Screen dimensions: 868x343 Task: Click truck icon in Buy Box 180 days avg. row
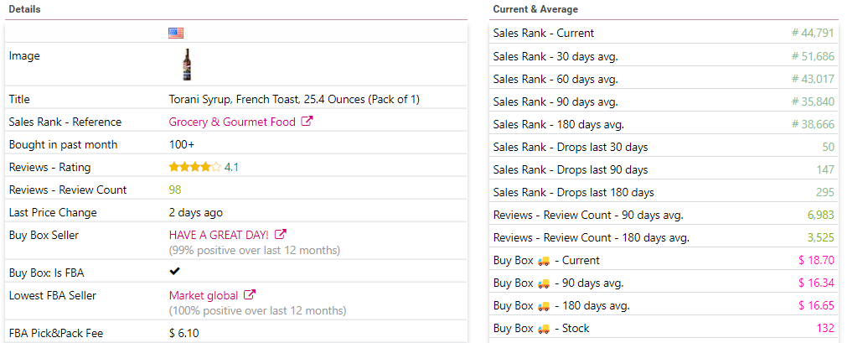pos(544,306)
